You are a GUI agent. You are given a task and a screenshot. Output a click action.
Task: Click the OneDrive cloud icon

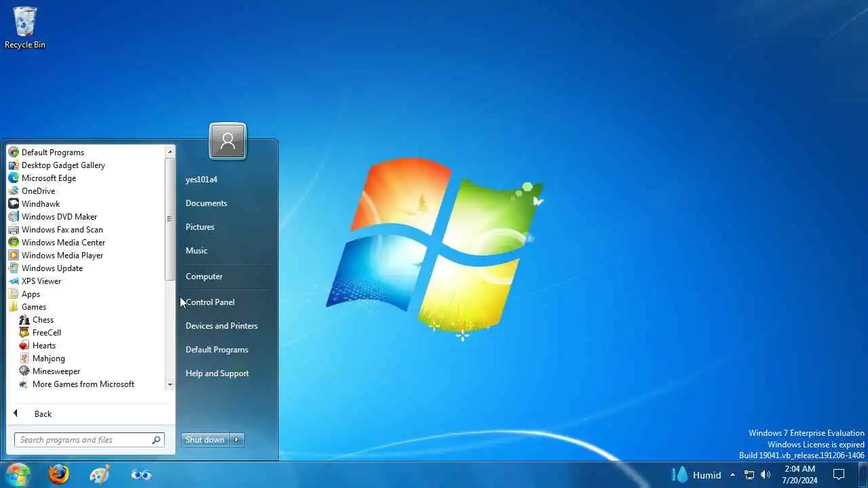pyautogui.click(x=14, y=191)
